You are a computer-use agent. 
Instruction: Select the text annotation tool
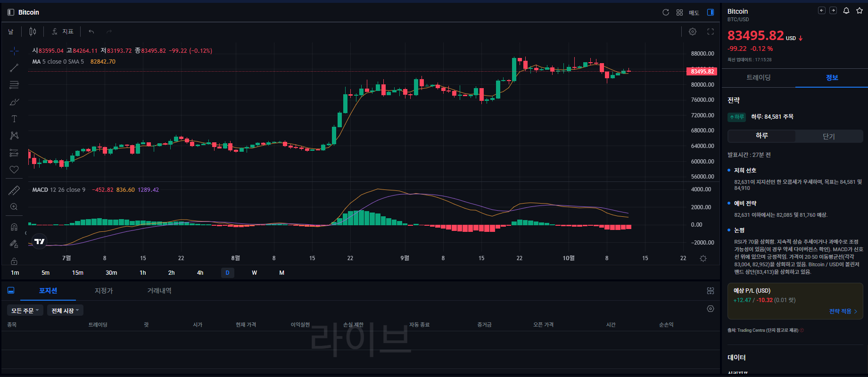pyautogui.click(x=14, y=119)
